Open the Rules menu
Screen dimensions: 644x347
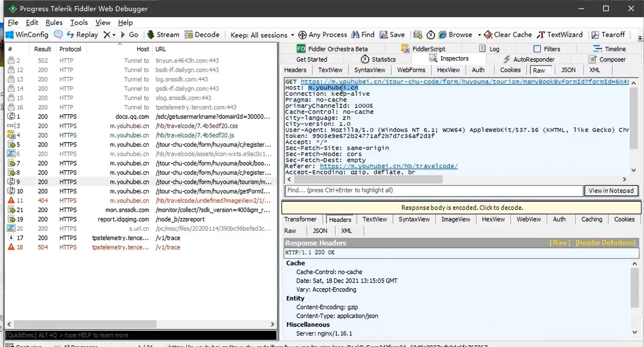click(x=54, y=23)
